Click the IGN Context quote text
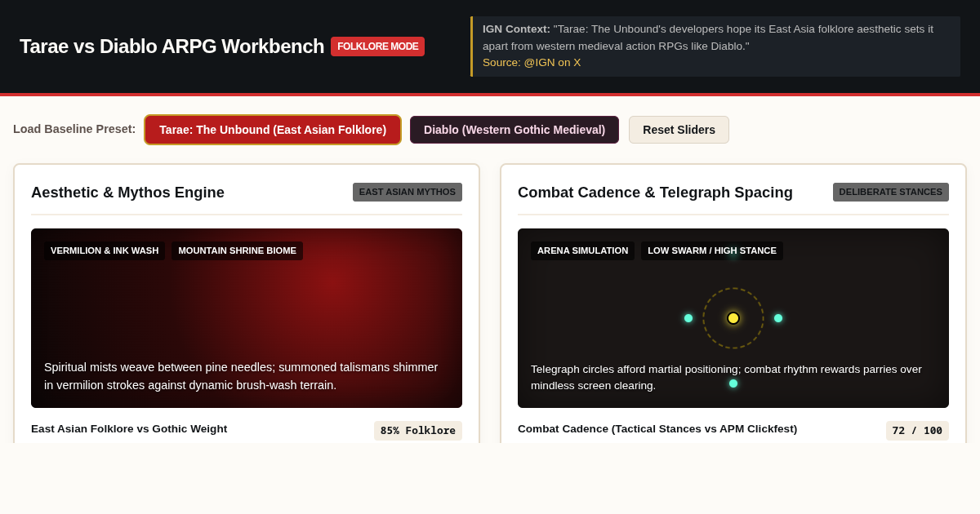Viewport: 980px width, 514px height. click(707, 38)
